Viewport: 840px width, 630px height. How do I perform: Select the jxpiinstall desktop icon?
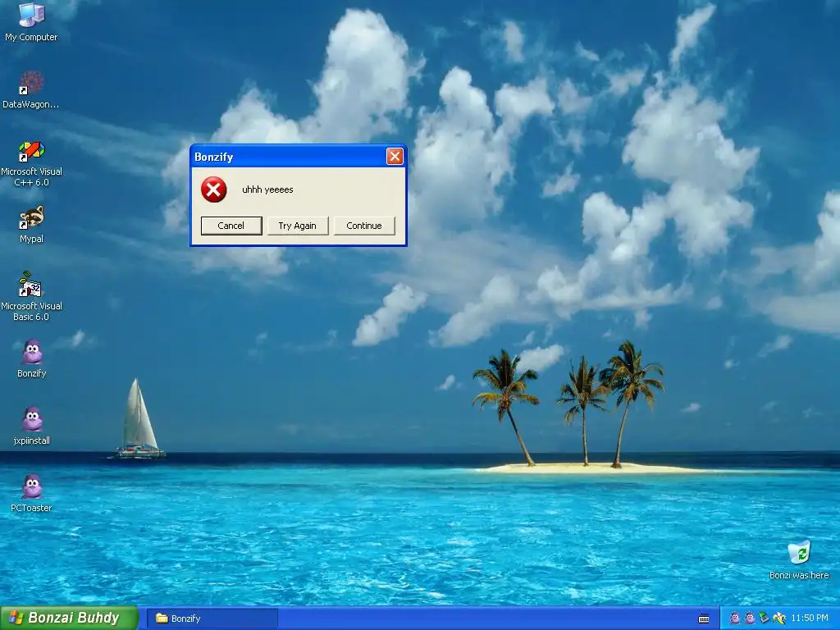point(31,419)
